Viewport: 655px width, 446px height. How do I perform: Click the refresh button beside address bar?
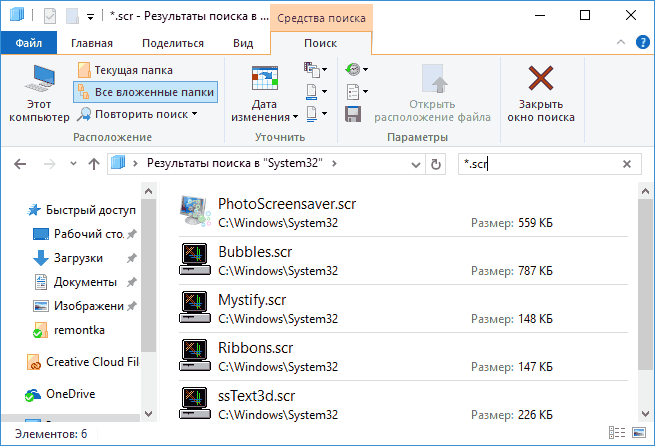coord(436,163)
